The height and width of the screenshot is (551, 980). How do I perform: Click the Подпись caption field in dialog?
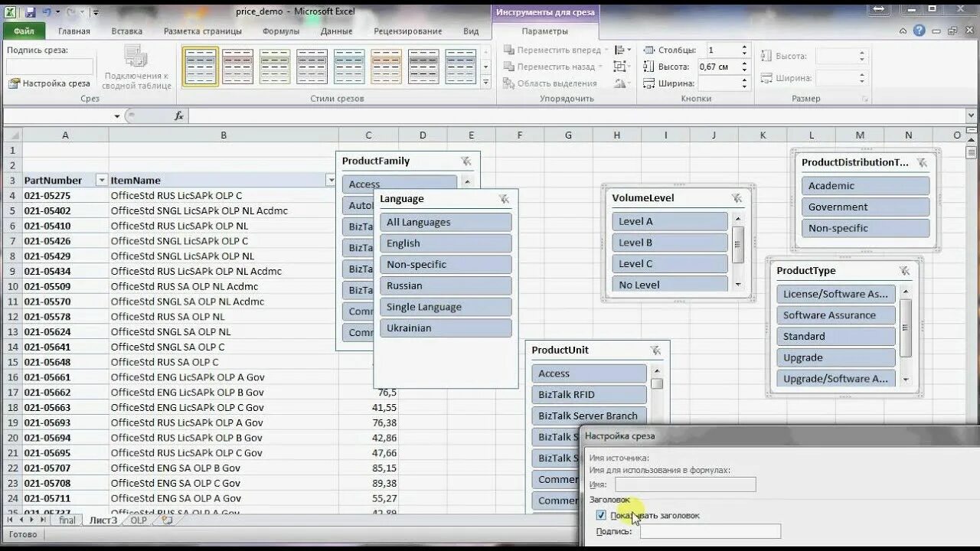tap(710, 531)
